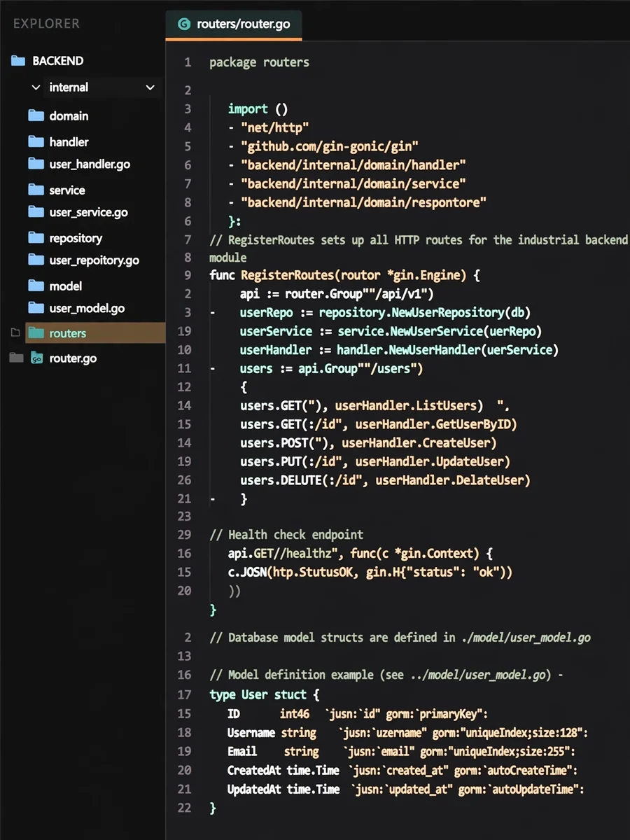The height and width of the screenshot is (840, 630).
Task: Click the EXPLORER panel heading
Action: (46, 23)
